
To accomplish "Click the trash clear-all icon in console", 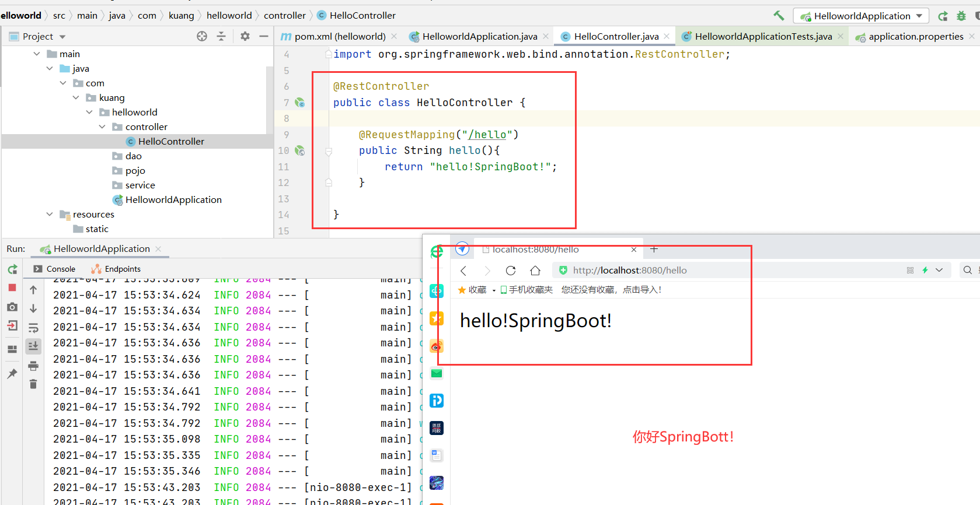I will (33, 384).
